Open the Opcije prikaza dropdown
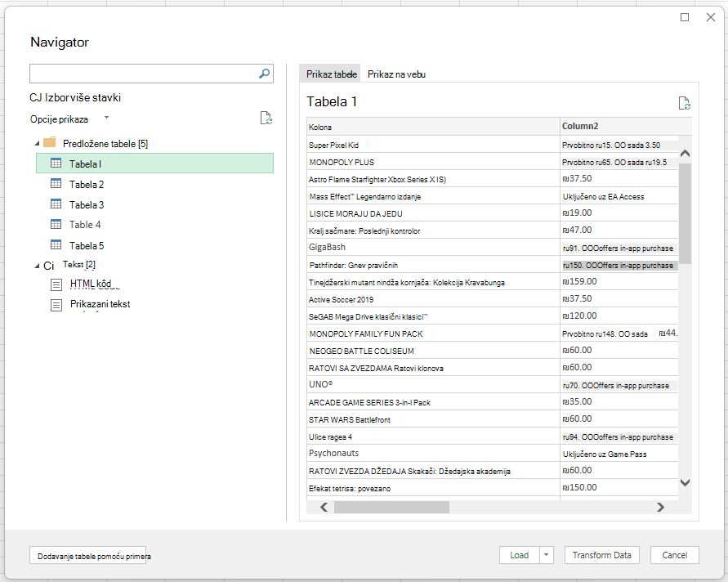 106,118
